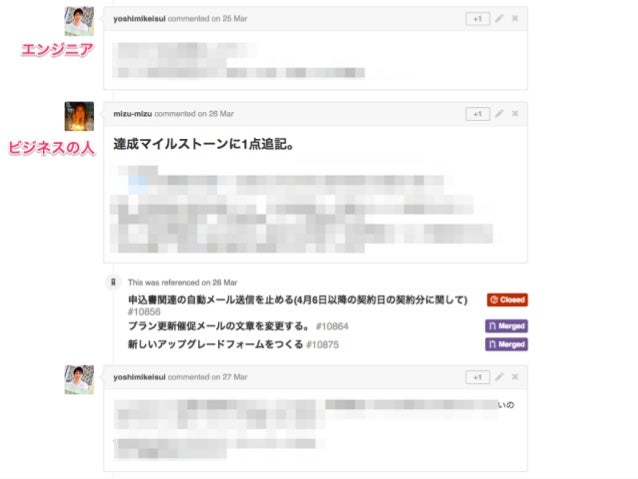Give +1 to mizu-mizu's 26 Mar comment
The width and height of the screenshot is (638, 479).
(477, 114)
